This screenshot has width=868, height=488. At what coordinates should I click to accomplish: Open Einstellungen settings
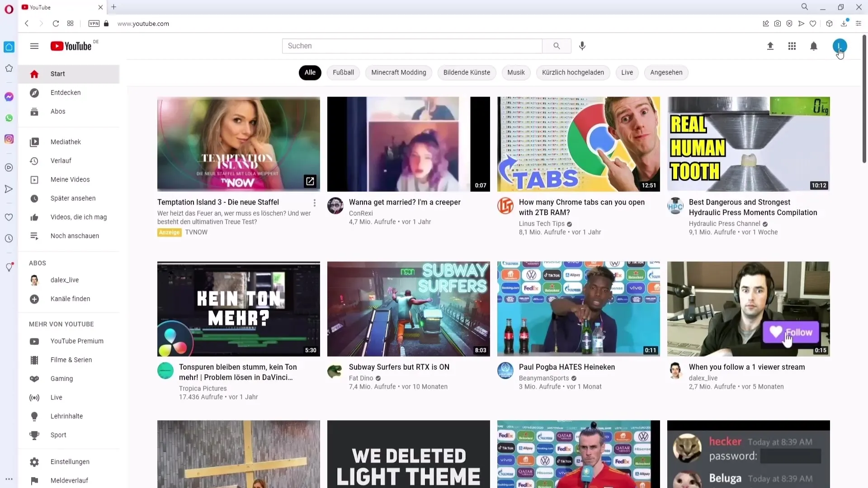tap(69, 462)
